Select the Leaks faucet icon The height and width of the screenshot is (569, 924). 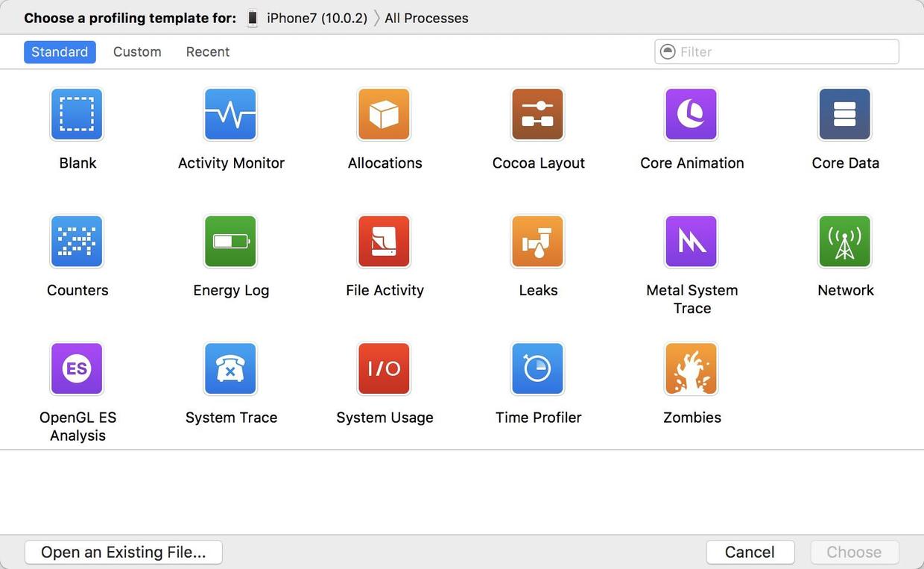537,242
